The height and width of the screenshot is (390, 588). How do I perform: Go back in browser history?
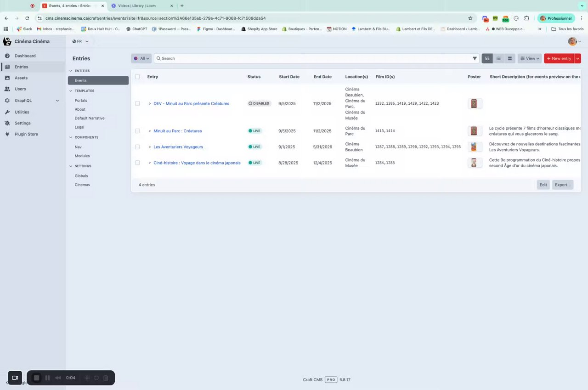tap(6, 18)
